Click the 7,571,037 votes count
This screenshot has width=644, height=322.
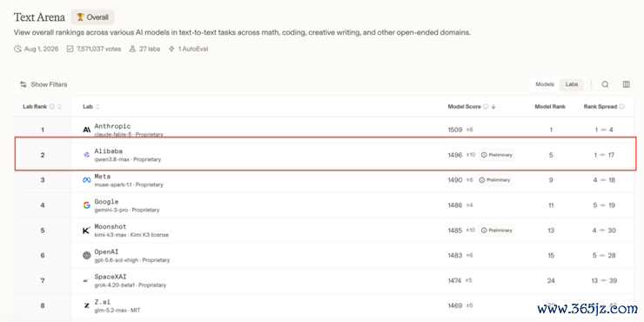pos(98,49)
